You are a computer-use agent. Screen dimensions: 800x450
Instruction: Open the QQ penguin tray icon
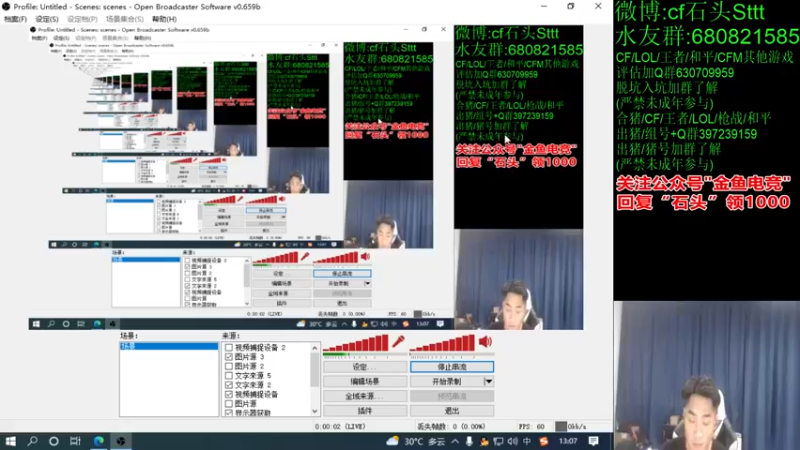pyautogui.click(x=484, y=441)
